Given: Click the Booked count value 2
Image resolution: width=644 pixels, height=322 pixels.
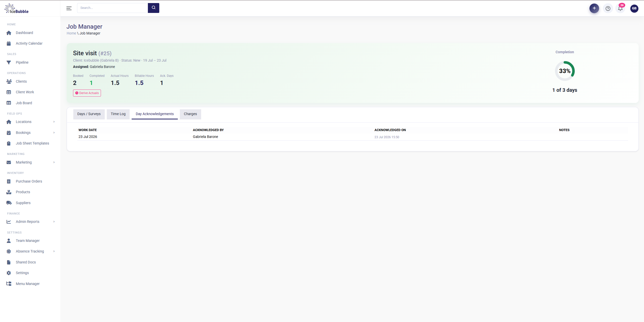Looking at the screenshot, I should (75, 83).
